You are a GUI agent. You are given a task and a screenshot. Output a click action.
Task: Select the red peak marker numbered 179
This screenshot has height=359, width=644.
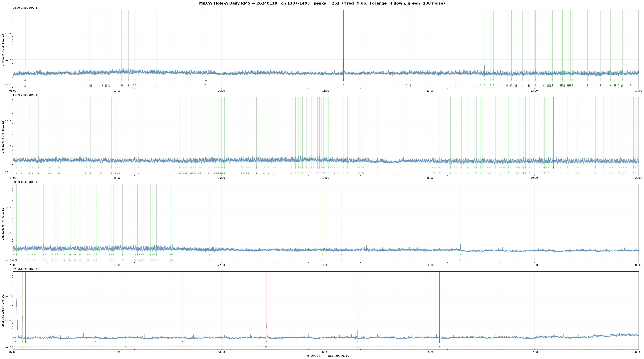click(553, 167)
